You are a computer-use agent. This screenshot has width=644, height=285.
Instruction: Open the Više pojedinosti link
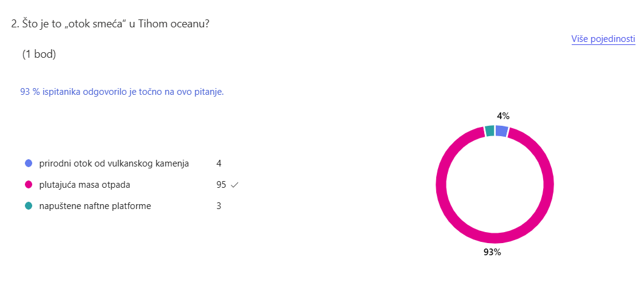tap(603, 39)
